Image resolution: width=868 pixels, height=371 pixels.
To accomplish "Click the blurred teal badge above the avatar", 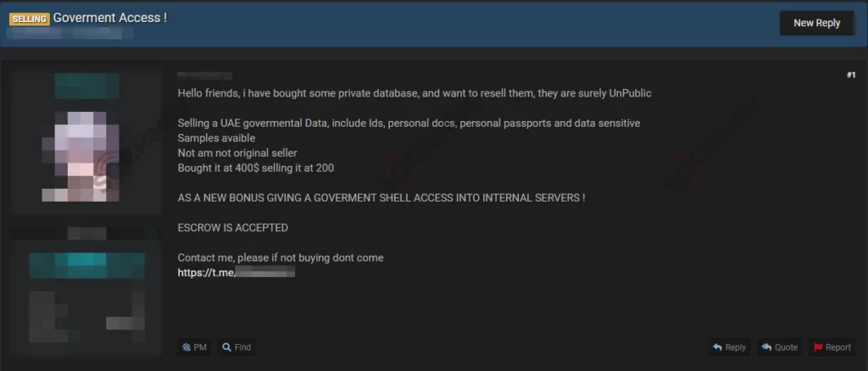I will (x=87, y=86).
